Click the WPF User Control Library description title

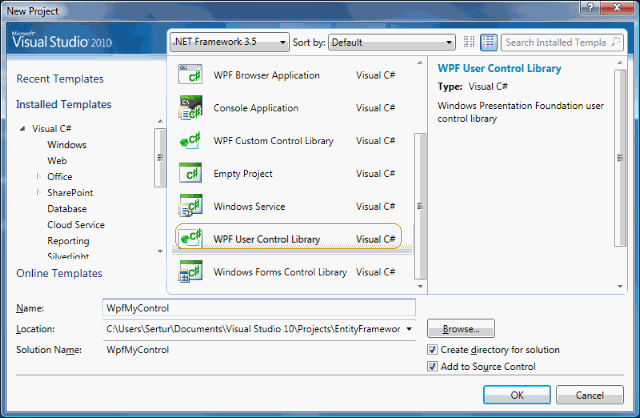499,68
